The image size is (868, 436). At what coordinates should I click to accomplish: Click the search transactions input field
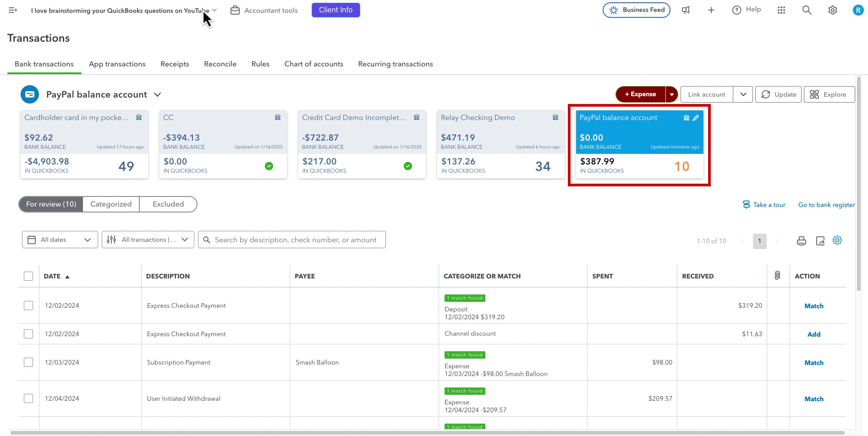coord(292,240)
